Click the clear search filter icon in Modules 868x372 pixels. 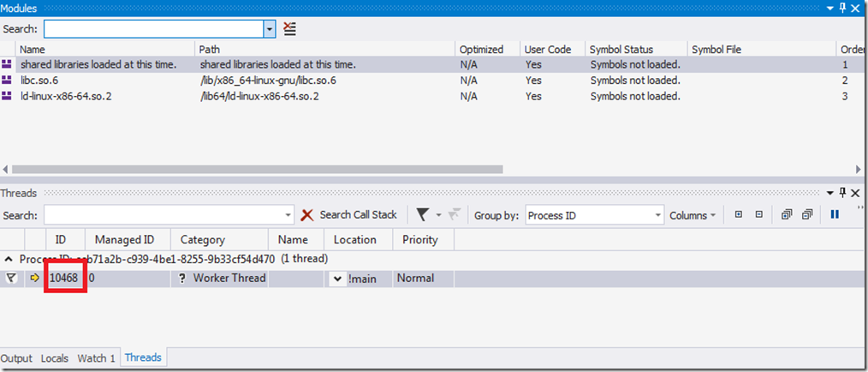pos(290,28)
